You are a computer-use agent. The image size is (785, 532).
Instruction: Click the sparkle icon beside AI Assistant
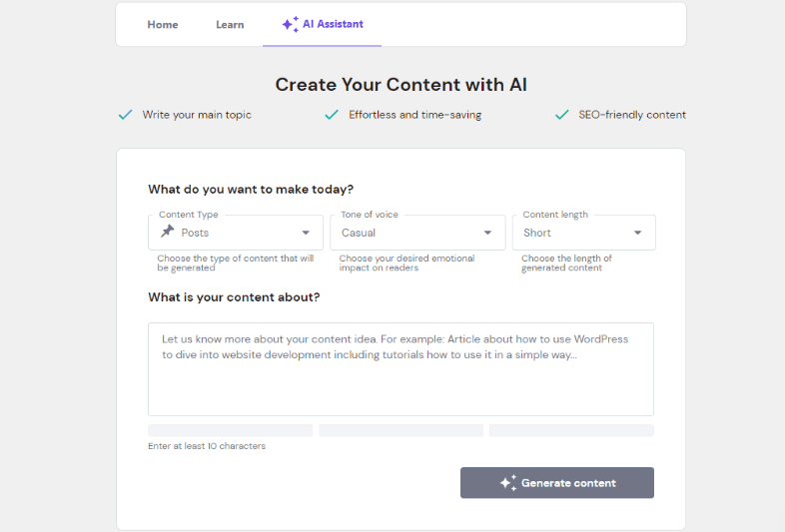point(290,24)
